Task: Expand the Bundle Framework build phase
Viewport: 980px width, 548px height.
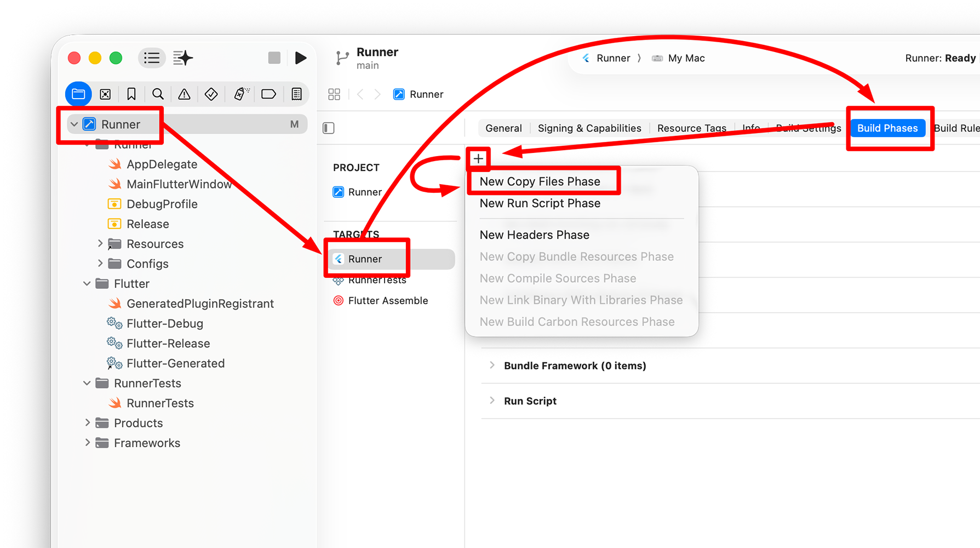Action: coord(492,366)
